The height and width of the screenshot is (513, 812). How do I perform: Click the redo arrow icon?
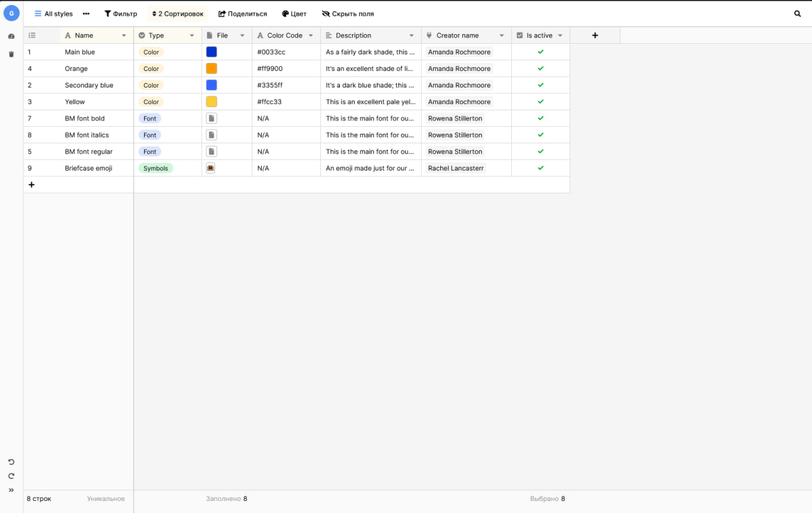(x=11, y=476)
